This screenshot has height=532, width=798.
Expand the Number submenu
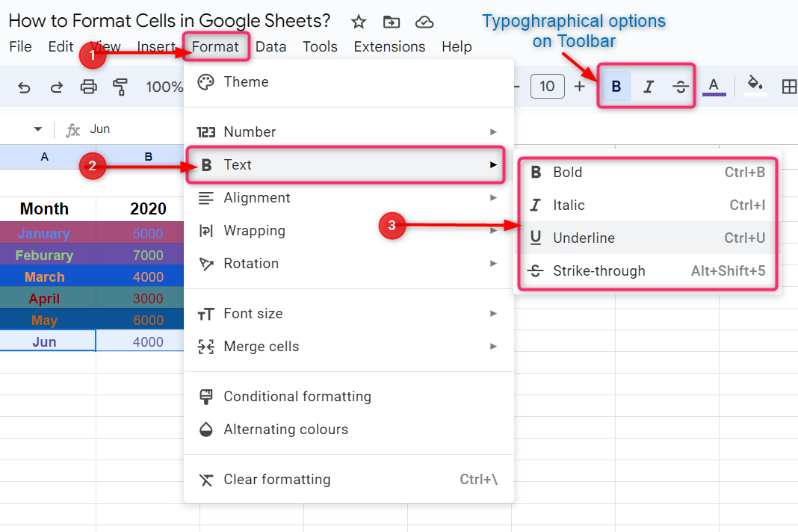click(x=349, y=132)
